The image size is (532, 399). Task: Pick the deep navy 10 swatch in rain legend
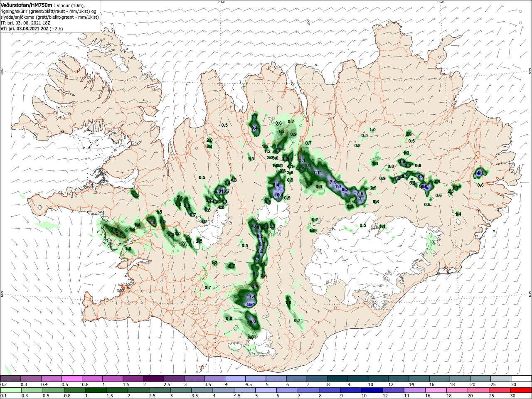[x=372, y=390]
